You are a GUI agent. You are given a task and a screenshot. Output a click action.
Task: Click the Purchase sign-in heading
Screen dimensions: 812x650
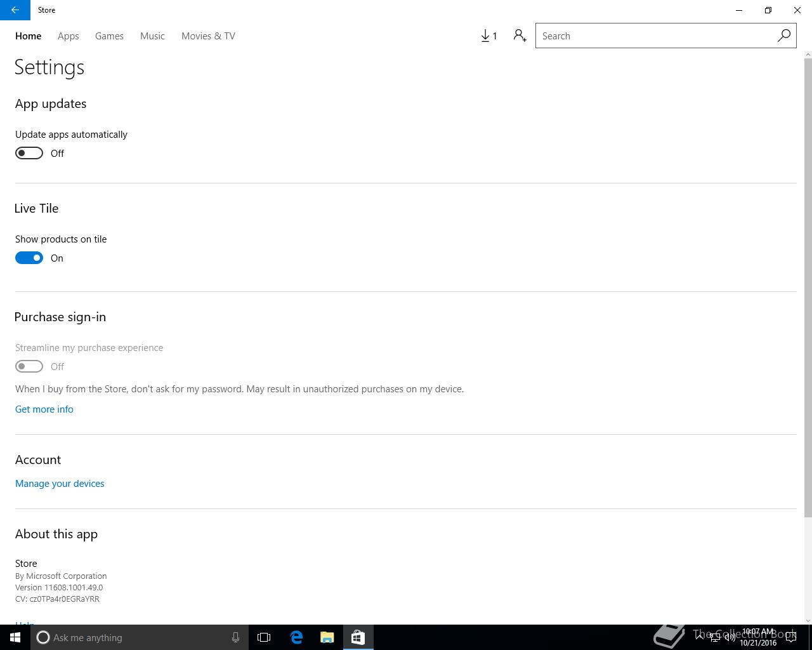[x=60, y=317]
